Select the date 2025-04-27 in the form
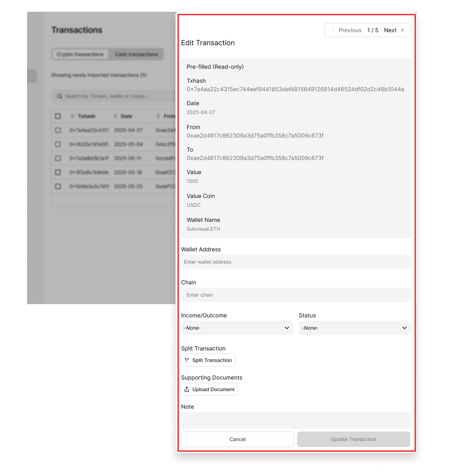The height and width of the screenshot is (476, 452). click(x=201, y=112)
